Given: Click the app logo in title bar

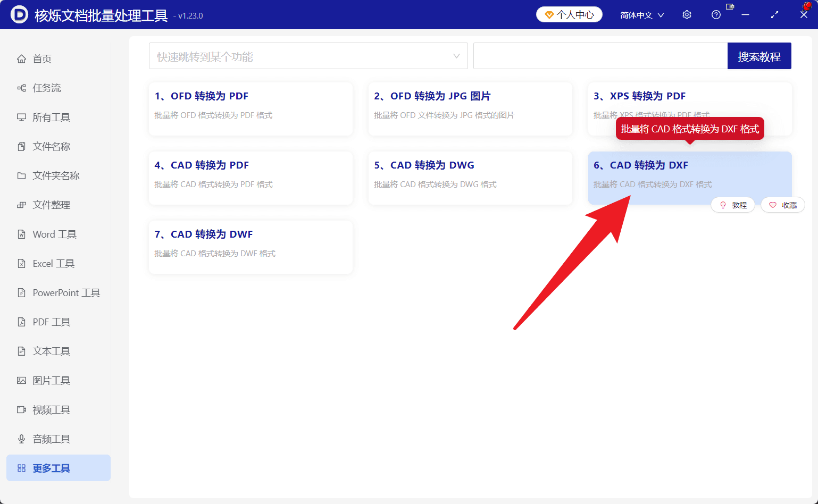Looking at the screenshot, I should point(19,14).
